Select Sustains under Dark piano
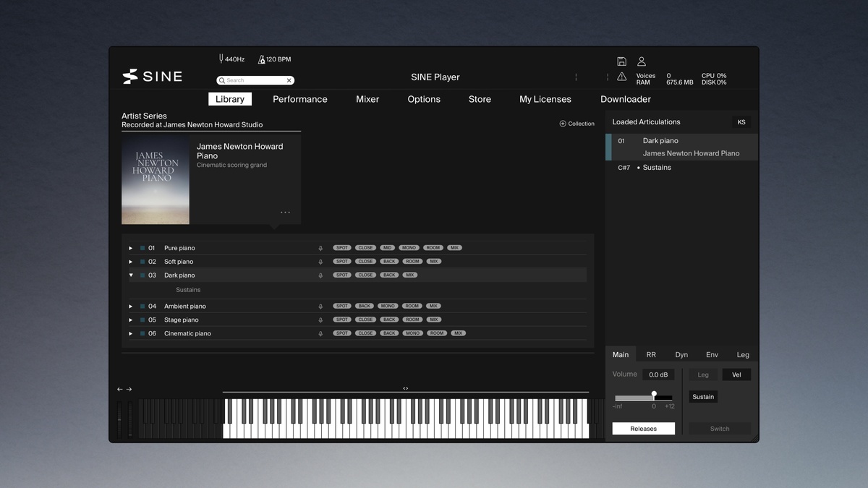Viewport: 868px width, 488px height. [x=188, y=290]
